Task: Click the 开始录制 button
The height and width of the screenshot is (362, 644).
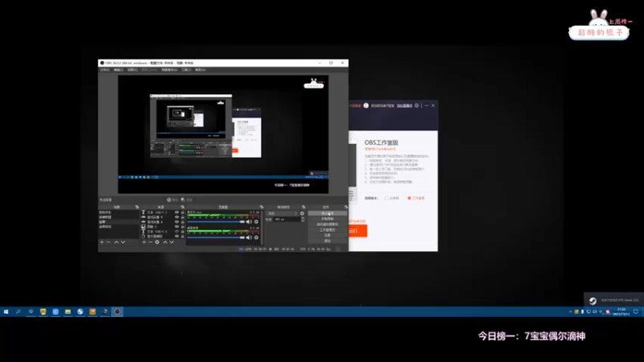Action: coord(328,219)
